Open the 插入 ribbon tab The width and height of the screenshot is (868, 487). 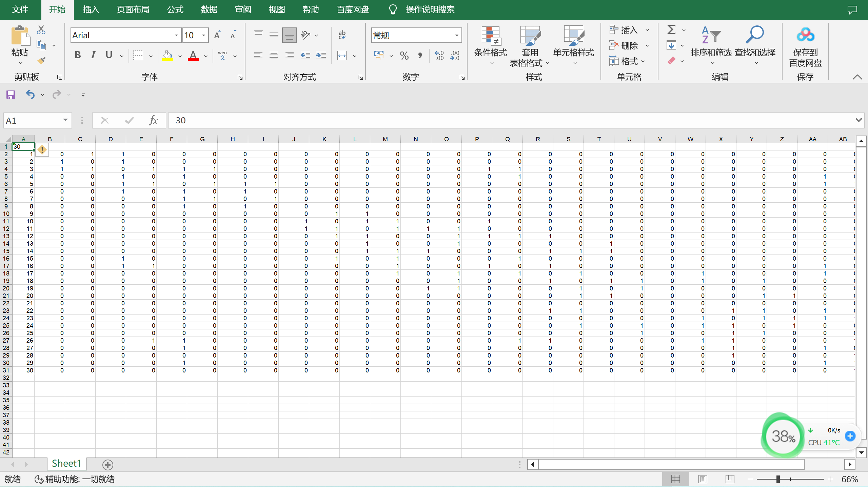point(91,9)
